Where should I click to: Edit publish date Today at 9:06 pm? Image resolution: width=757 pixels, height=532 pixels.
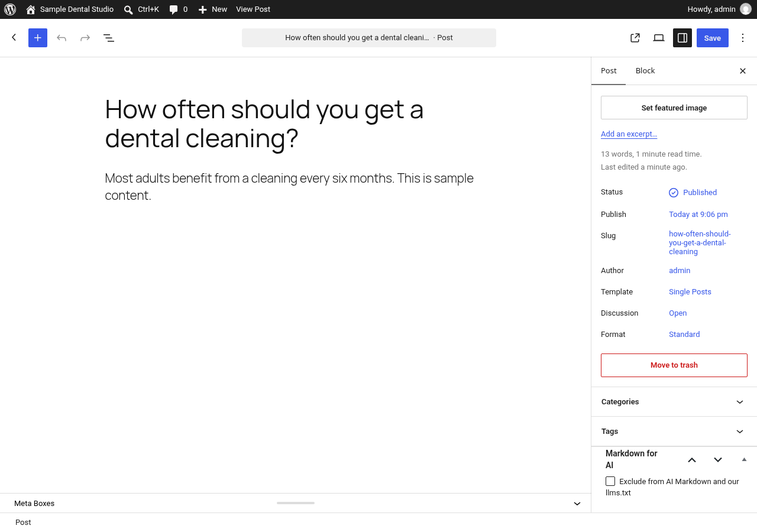[698, 215]
